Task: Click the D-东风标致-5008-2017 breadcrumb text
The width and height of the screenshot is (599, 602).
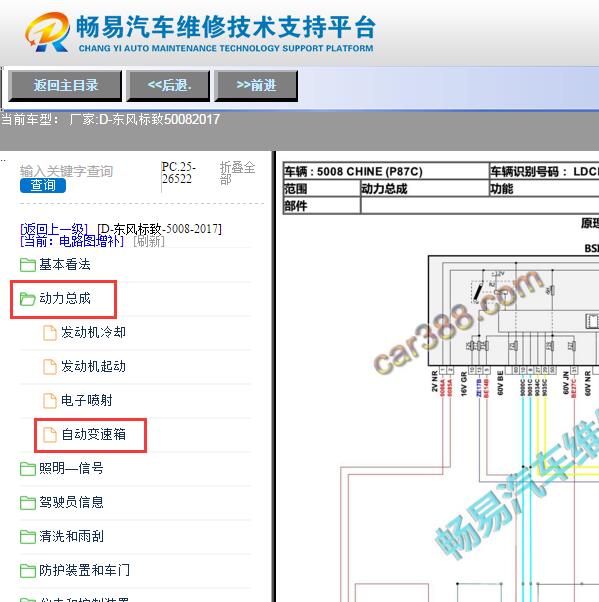Action: (160, 229)
